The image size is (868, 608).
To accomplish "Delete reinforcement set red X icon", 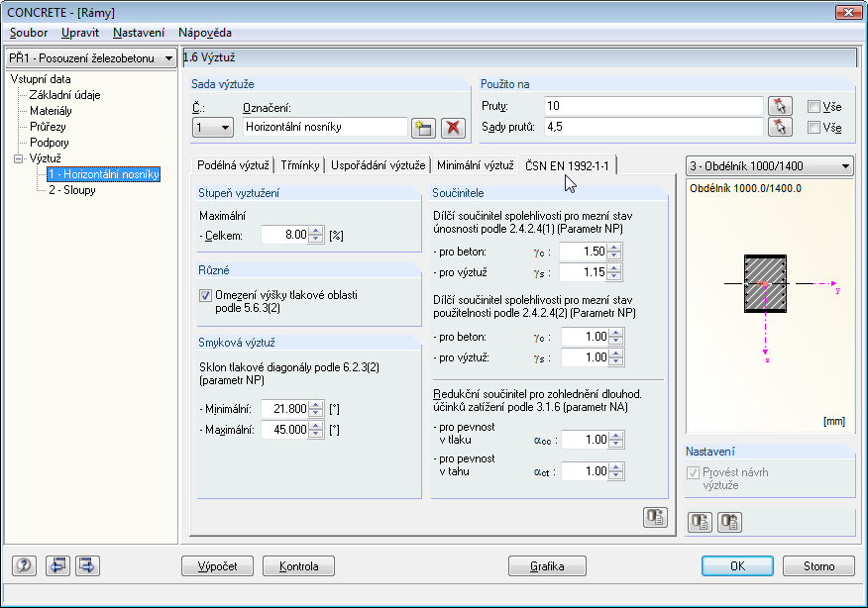I will (453, 128).
